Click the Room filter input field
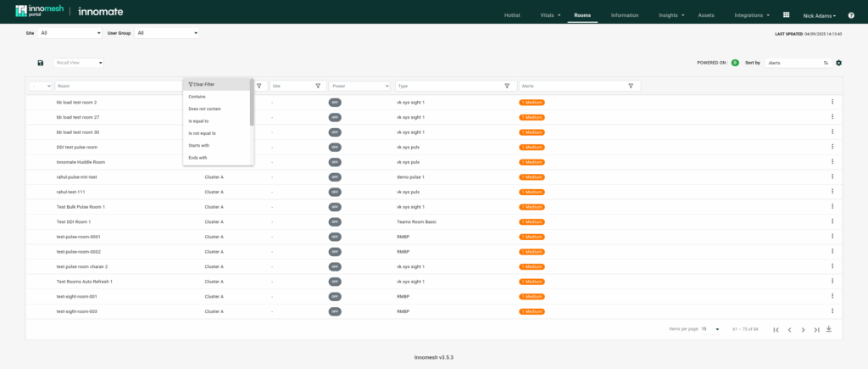The height and width of the screenshot is (369, 868). (119, 86)
